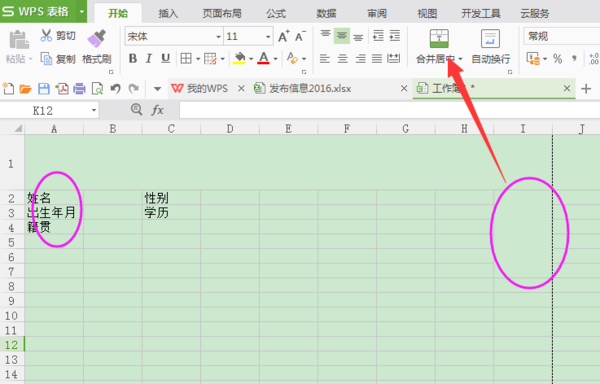Open the 合并居中 dropdown arrow
The height and width of the screenshot is (384, 600).
coord(460,59)
